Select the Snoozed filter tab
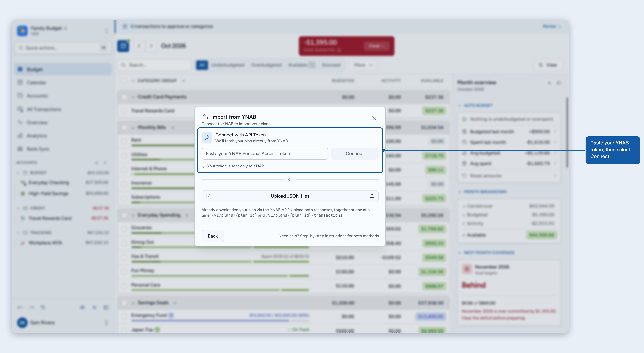This screenshot has width=644, height=353. 331,65
